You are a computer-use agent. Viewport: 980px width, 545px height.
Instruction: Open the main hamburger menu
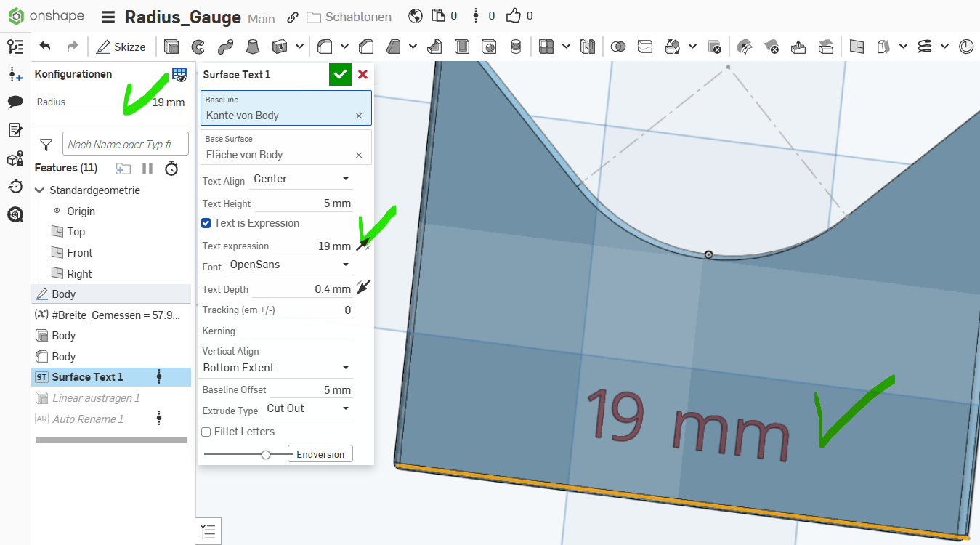[x=108, y=17]
